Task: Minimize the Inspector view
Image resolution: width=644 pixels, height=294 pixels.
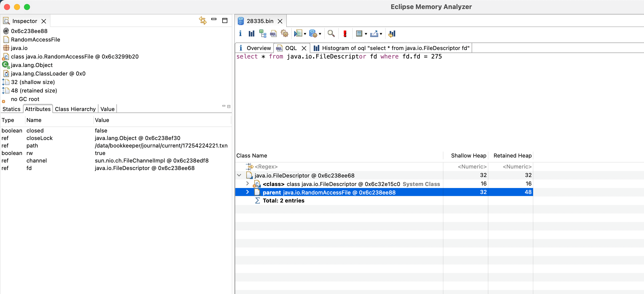Action: (x=214, y=19)
